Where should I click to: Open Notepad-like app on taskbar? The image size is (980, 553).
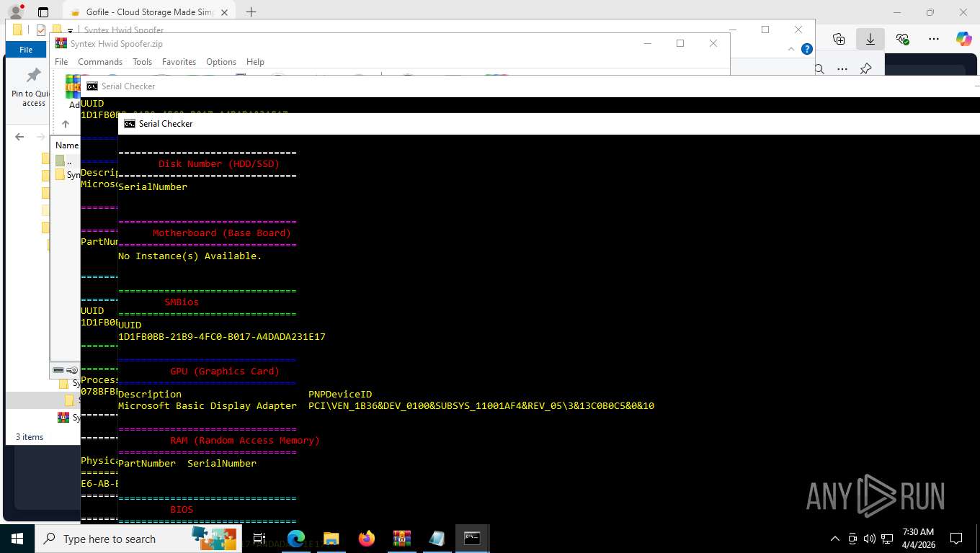point(437,539)
